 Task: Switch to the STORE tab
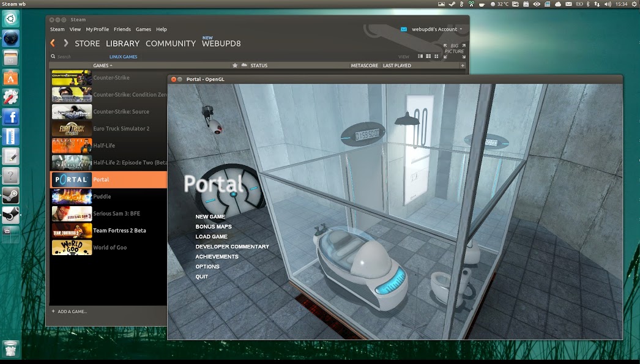coord(87,43)
